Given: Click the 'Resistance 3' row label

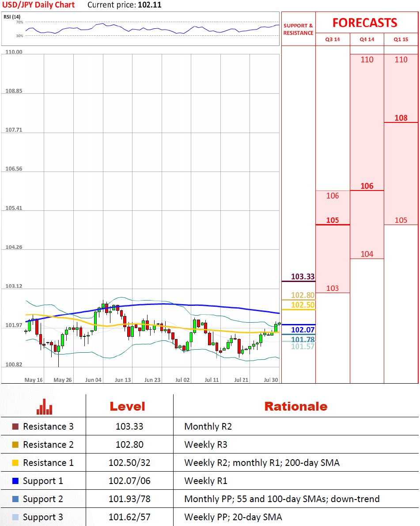Looking at the screenshot, I should 48,427.
